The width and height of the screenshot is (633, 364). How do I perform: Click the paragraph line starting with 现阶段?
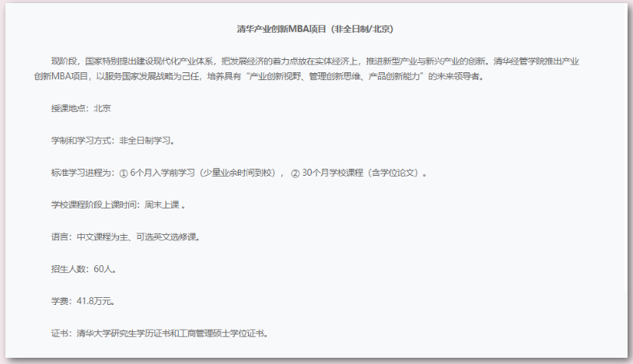(x=315, y=61)
